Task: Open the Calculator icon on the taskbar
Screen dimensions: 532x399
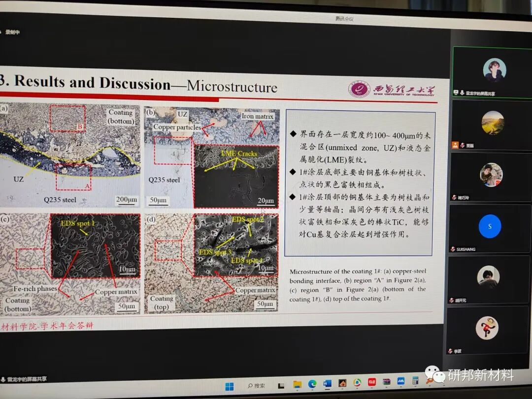Action: point(415,381)
